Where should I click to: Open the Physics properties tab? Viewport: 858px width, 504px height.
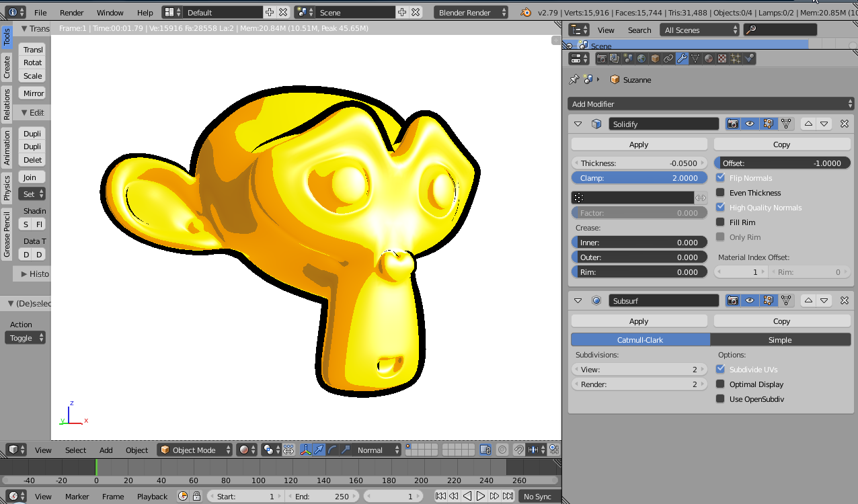[749, 58]
